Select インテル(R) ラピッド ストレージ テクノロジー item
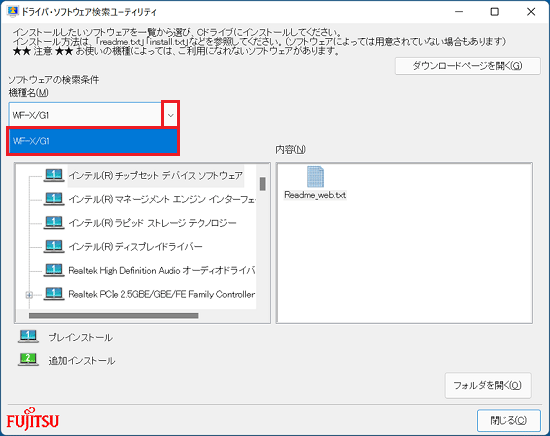 [152, 223]
